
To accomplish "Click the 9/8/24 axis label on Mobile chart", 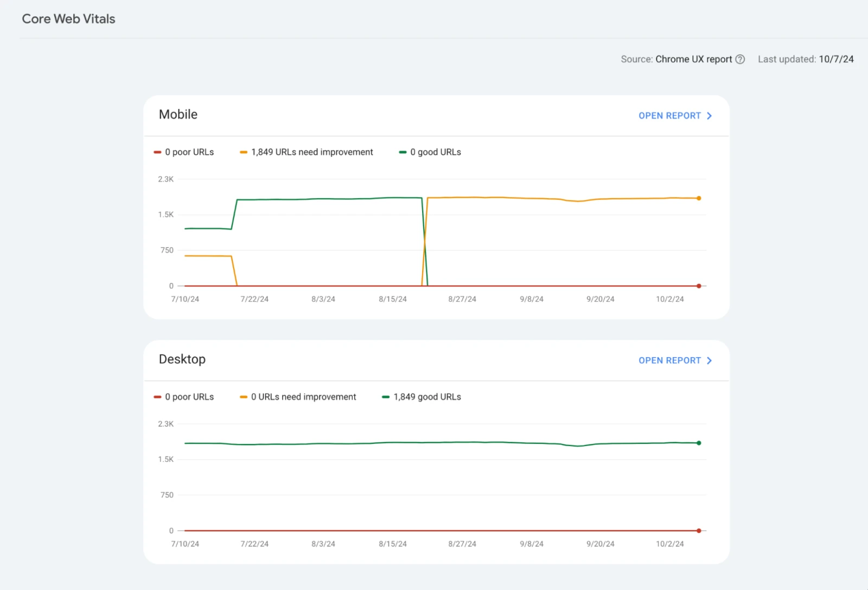I will [x=532, y=299].
